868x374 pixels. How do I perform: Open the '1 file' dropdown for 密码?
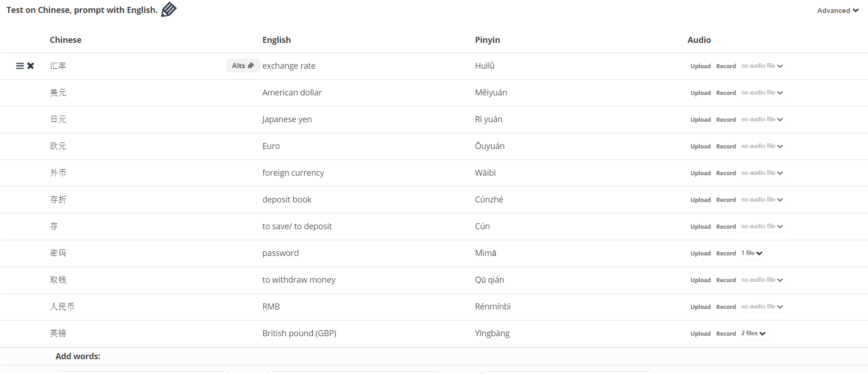click(752, 253)
